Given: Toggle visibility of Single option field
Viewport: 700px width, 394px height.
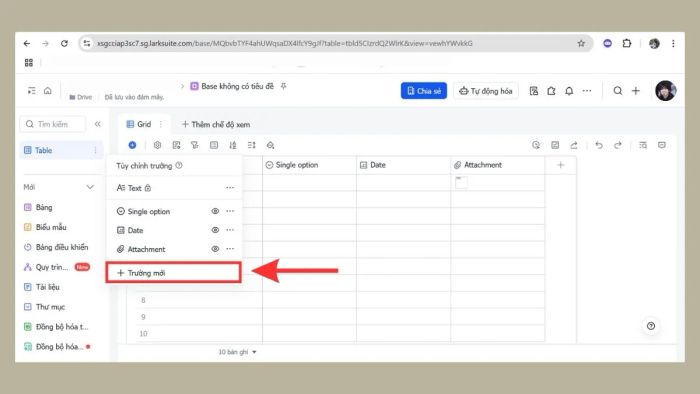Looking at the screenshot, I should [215, 211].
